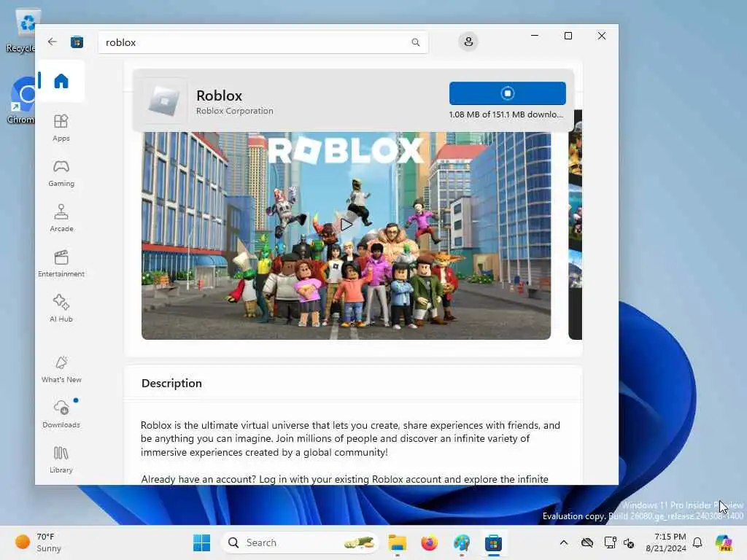This screenshot has width=747, height=560.
Task: Click the Roblox app logo tile
Action: (163, 101)
